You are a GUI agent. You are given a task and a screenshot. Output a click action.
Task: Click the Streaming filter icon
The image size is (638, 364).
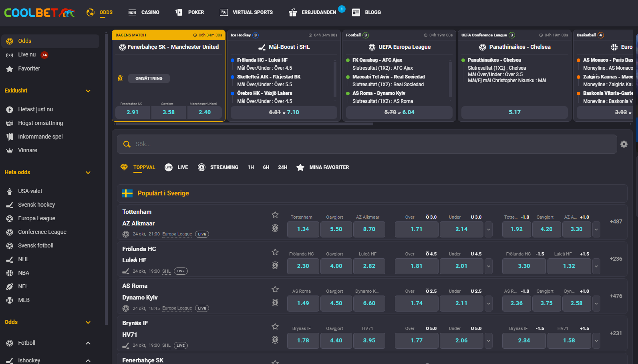[x=202, y=167]
